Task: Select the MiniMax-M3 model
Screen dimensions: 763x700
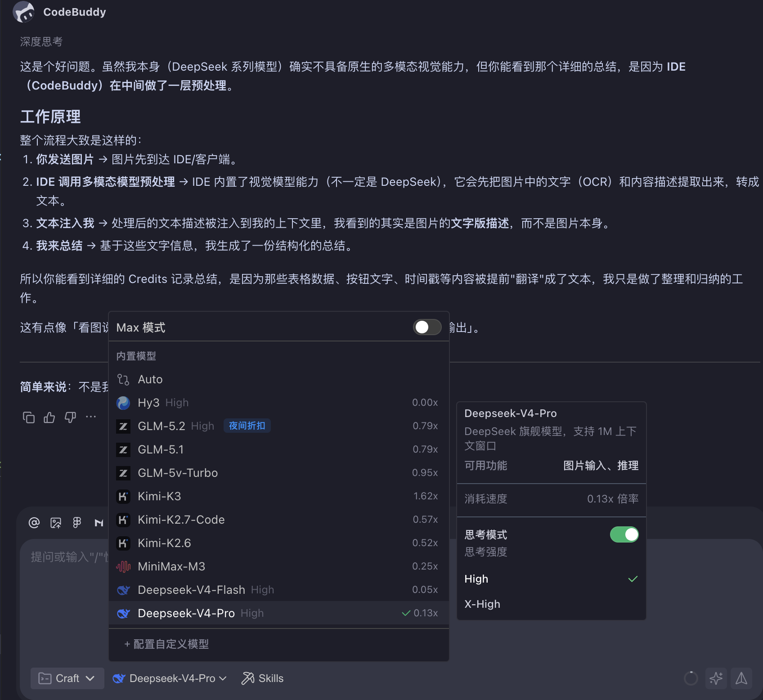Action: point(279,566)
